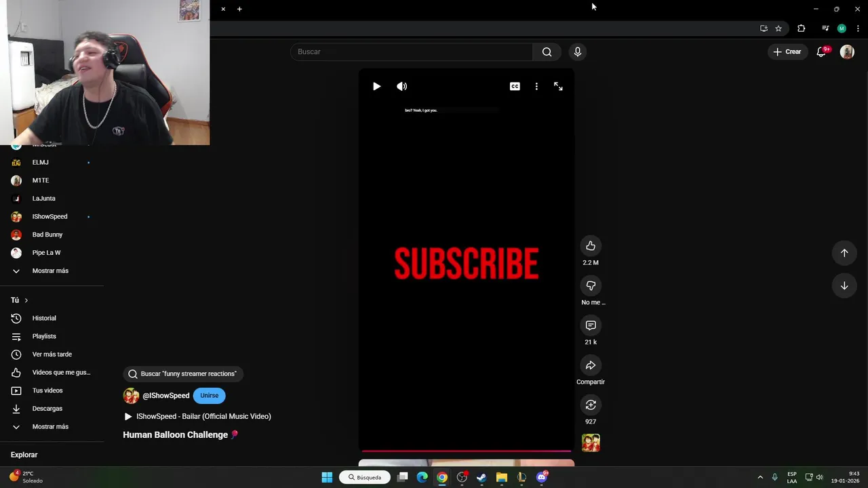868x488 pixels.
Task: Open Task View on the taskbar
Action: coord(402,477)
